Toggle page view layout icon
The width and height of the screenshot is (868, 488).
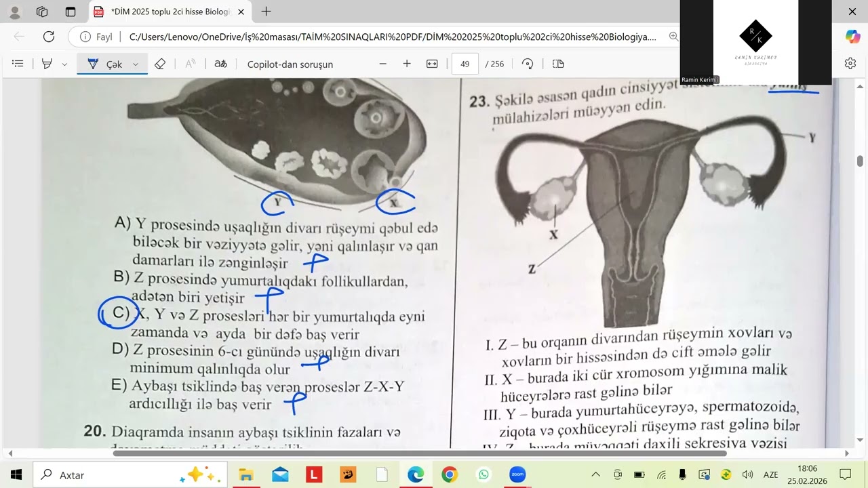558,64
